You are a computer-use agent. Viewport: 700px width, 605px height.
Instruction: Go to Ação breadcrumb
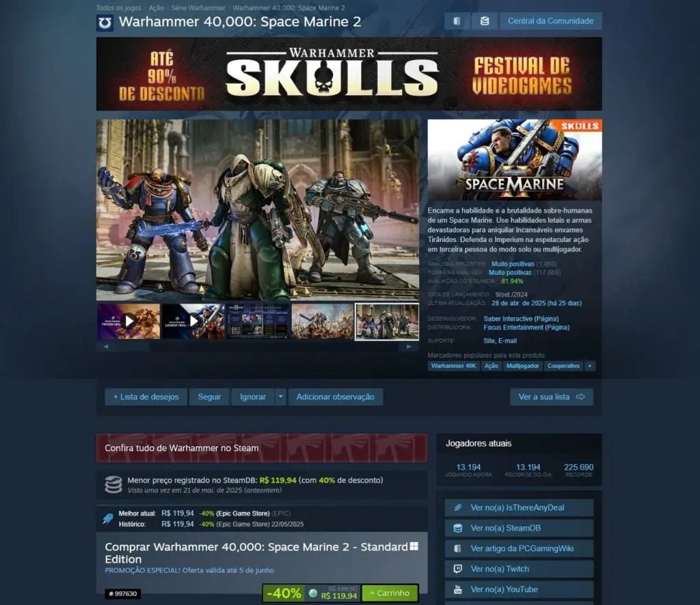pos(157,8)
